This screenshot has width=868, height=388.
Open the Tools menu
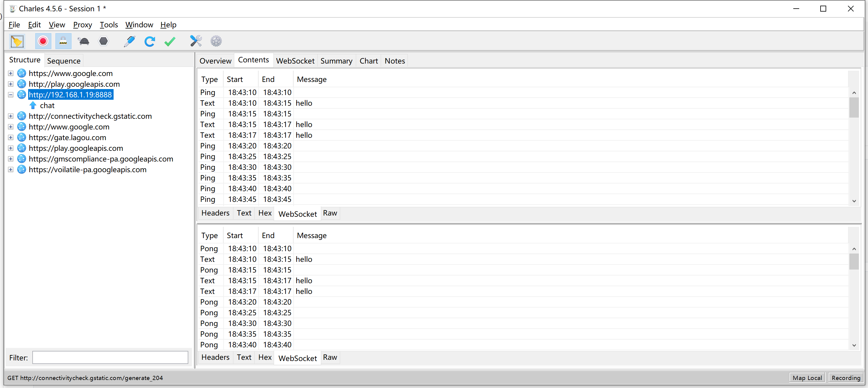pyautogui.click(x=109, y=25)
